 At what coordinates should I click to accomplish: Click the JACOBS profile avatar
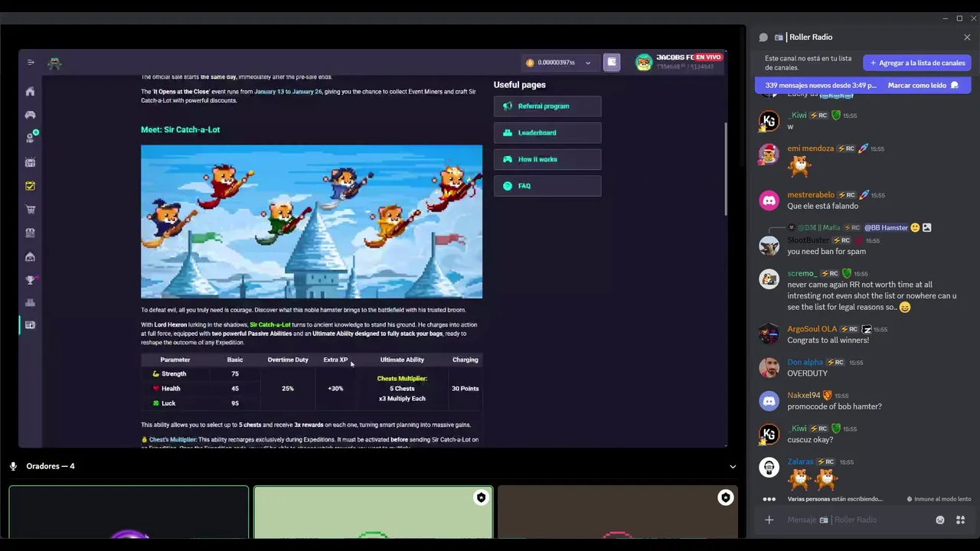point(644,64)
